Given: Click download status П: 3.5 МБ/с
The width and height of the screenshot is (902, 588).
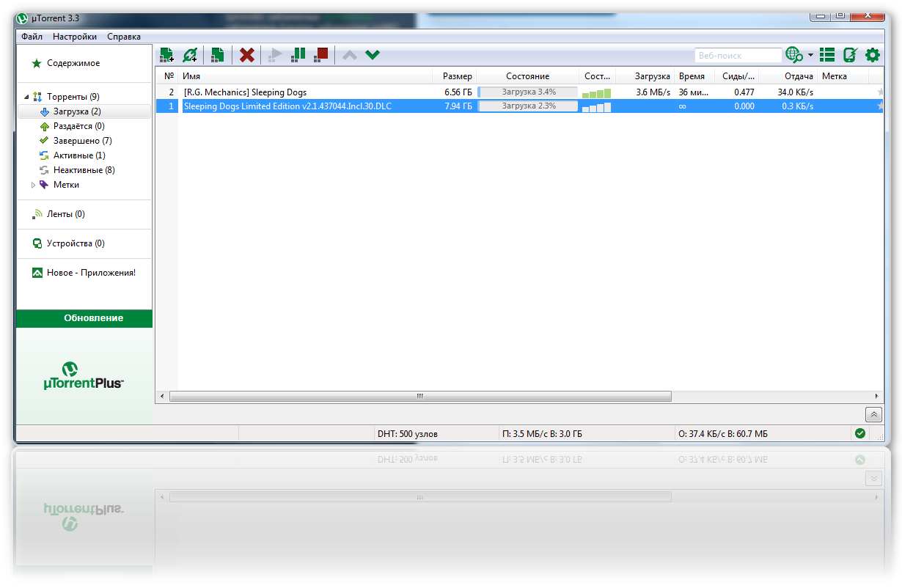Looking at the screenshot, I should (x=542, y=434).
